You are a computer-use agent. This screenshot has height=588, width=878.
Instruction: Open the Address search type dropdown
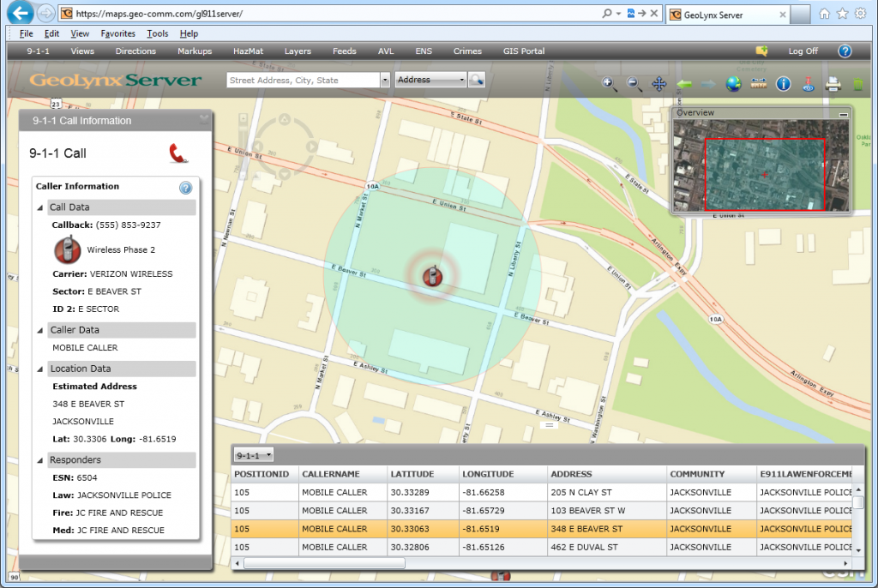click(430, 80)
